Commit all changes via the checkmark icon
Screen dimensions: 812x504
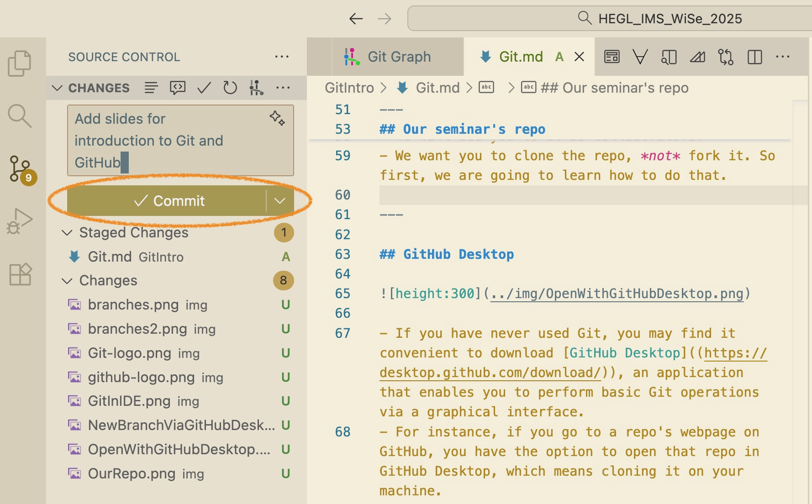point(204,87)
